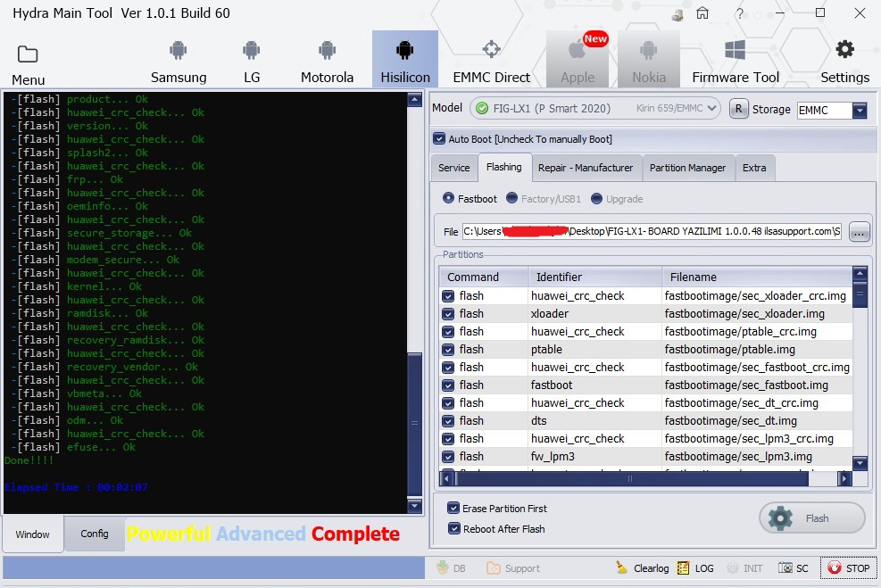
Task: Toggle Erase Partition First checkbox
Action: tap(453, 509)
